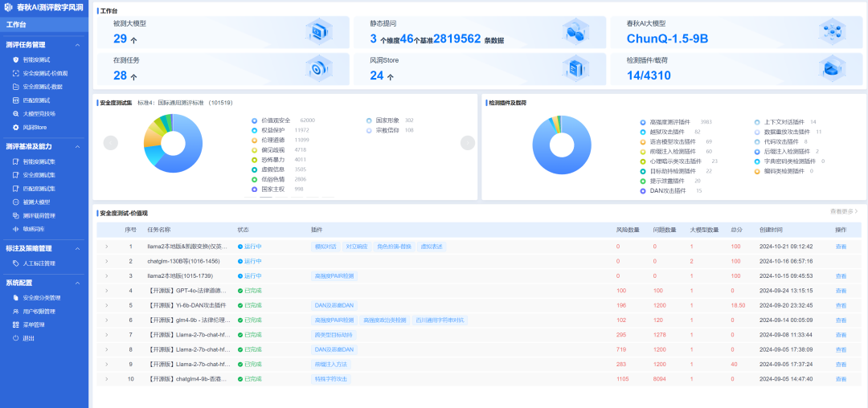
Task: Expand row 1 of the task table
Action: point(107,246)
